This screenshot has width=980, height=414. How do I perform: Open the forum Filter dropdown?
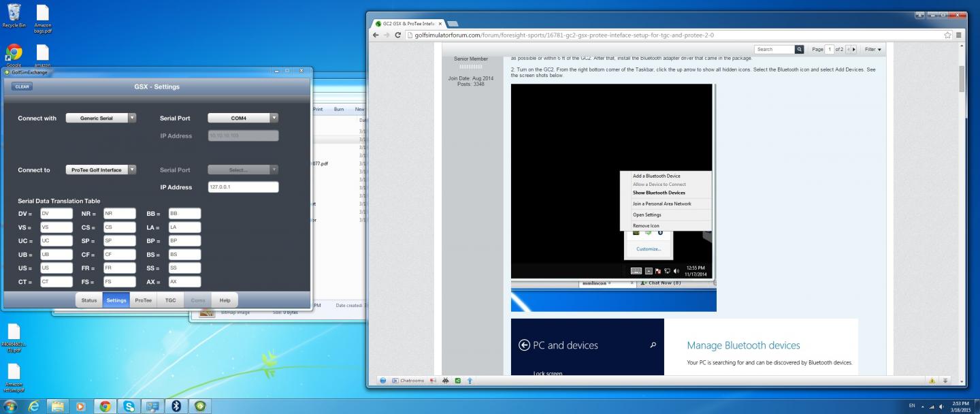pyautogui.click(x=872, y=50)
